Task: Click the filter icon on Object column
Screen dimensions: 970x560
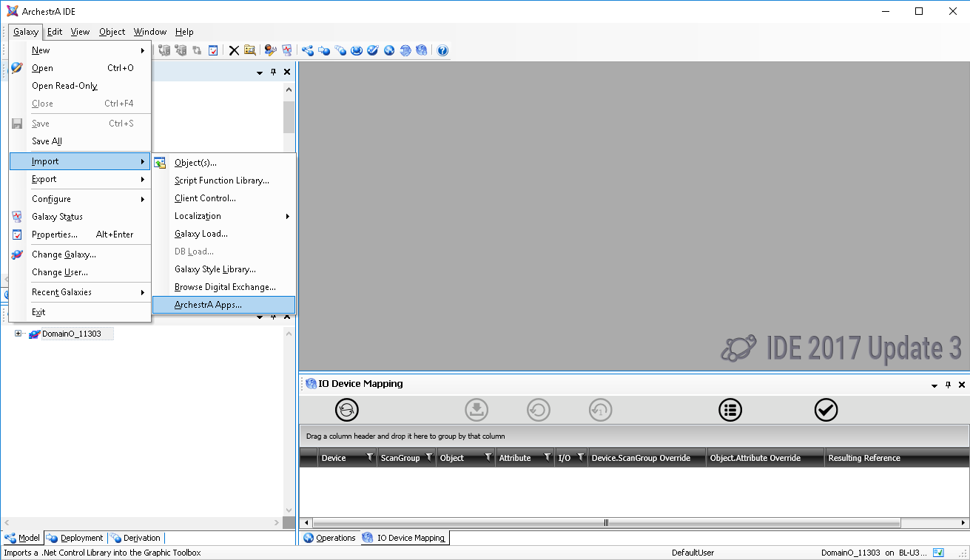Action: point(488,458)
